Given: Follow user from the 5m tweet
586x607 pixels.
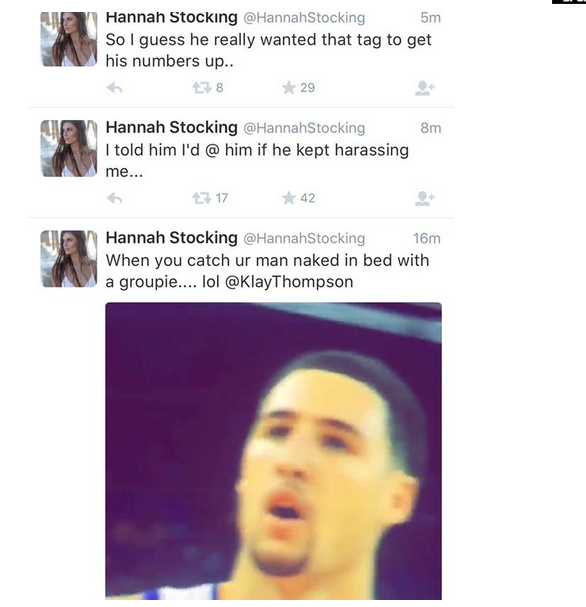Looking at the screenshot, I should [425, 88].
